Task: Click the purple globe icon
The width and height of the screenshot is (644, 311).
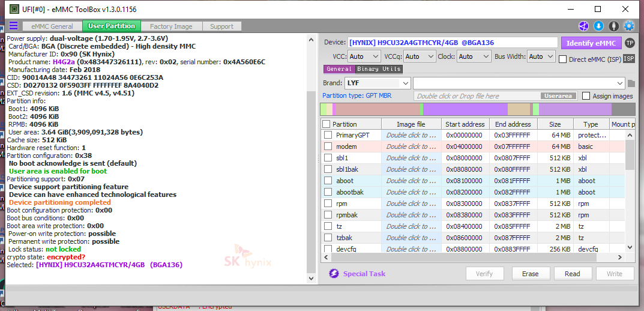Action: click(583, 26)
